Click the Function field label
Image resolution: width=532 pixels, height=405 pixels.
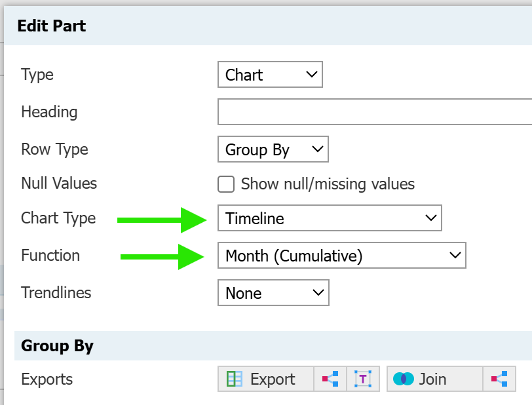[50, 256]
